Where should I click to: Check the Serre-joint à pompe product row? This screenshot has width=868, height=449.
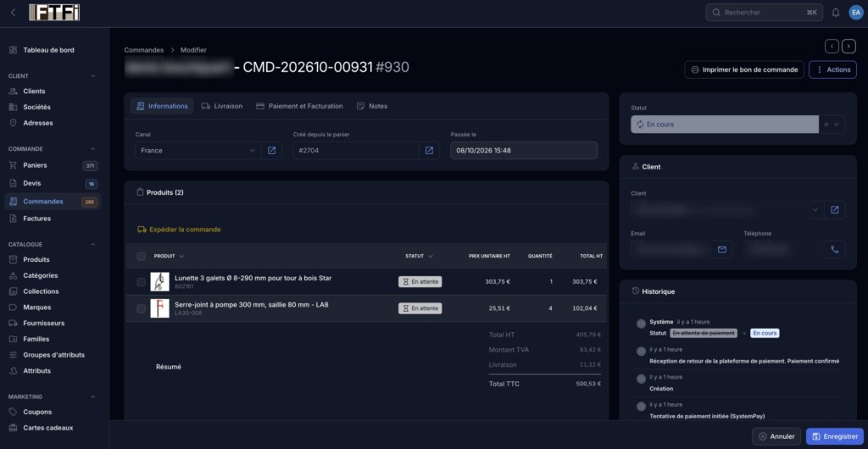[x=142, y=308]
